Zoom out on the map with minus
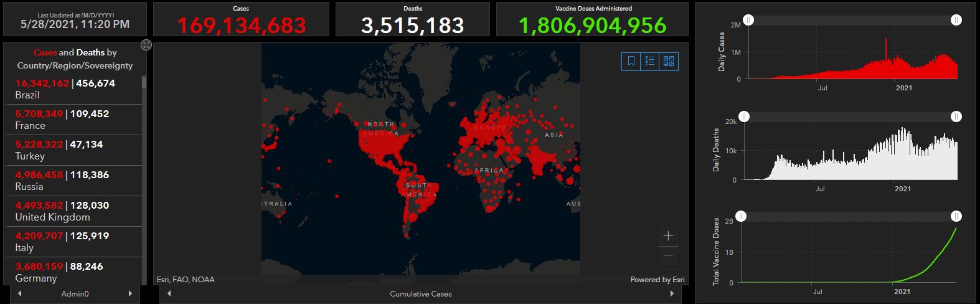The height and width of the screenshot is (304, 980). (668, 255)
